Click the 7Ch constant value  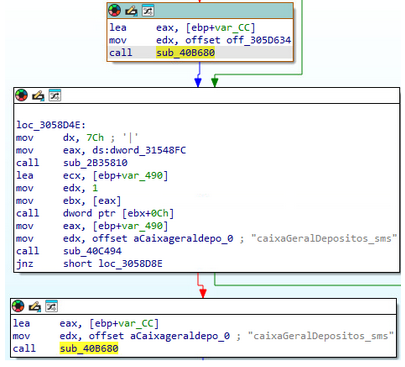point(95,138)
